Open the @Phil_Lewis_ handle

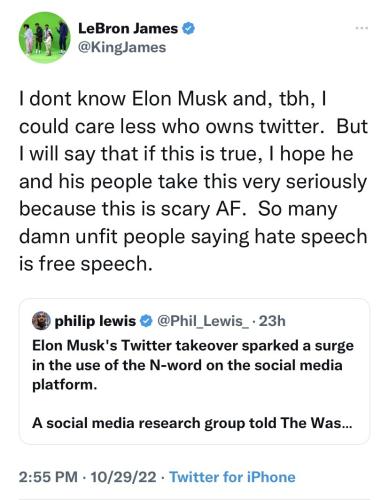(202, 321)
